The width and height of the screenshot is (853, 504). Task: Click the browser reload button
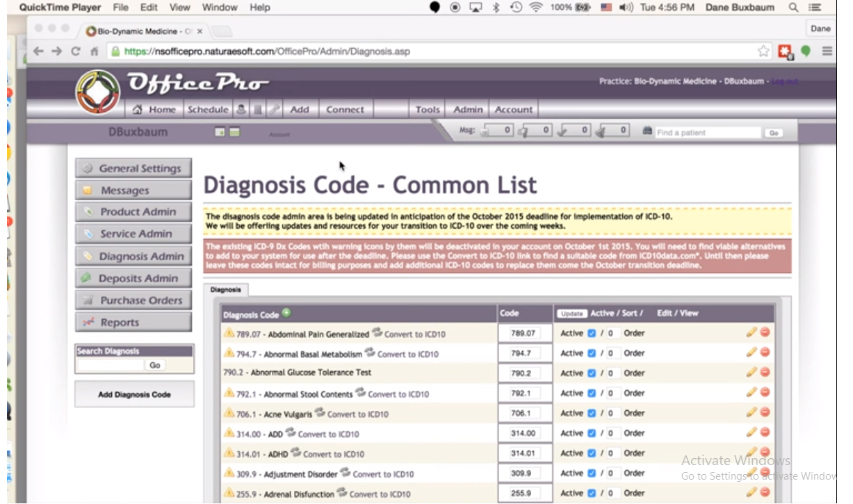[76, 51]
